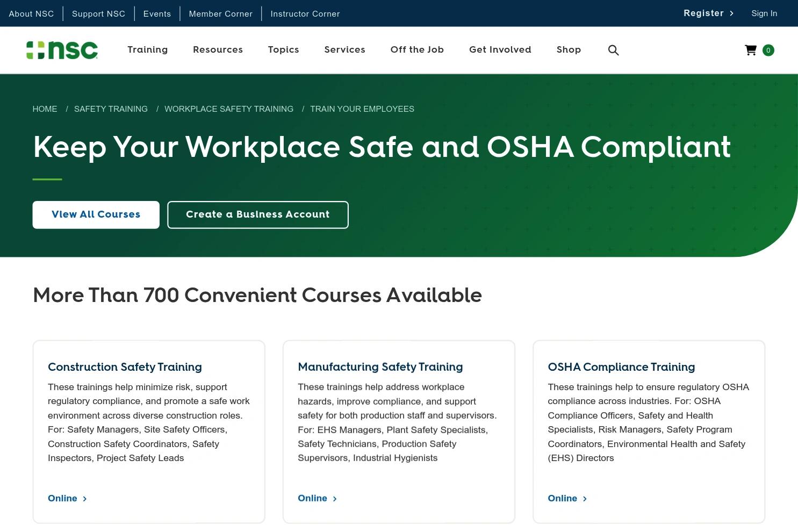This screenshot has height=532, width=798.
Task: Open Construction Safety Training heading
Action: [x=125, y=367]
